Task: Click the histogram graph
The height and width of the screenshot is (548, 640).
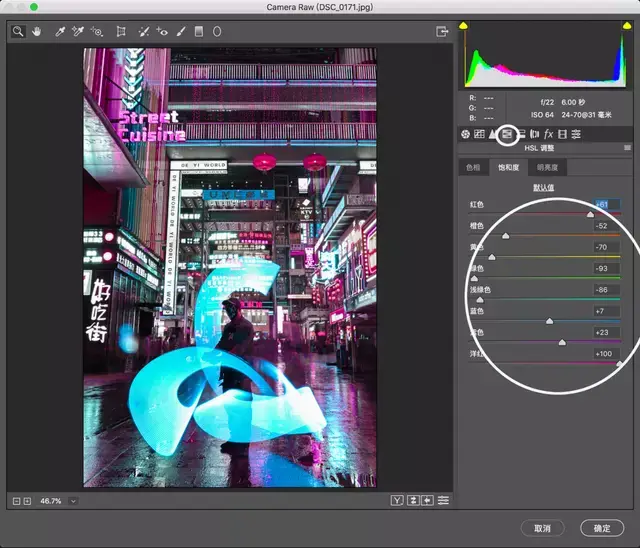Action: pos(545,57)
